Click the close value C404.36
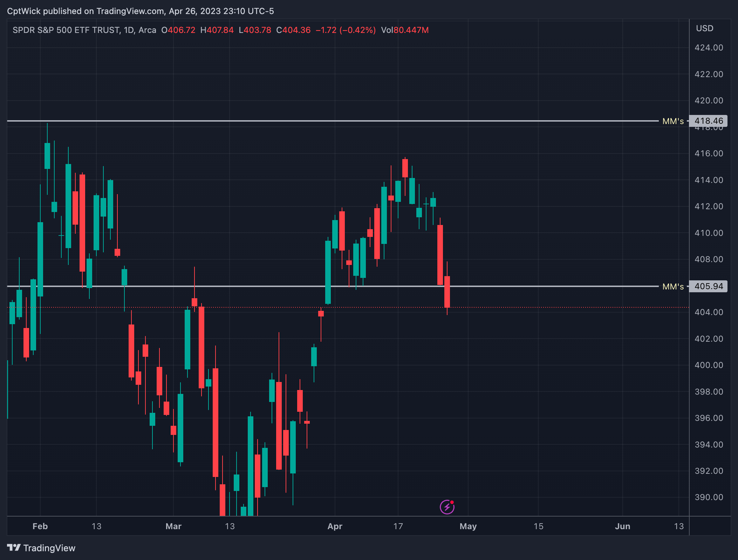 coord(293,30)
